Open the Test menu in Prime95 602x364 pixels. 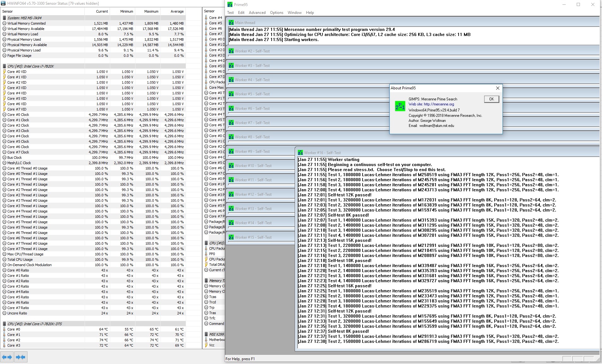pos(231,13)
